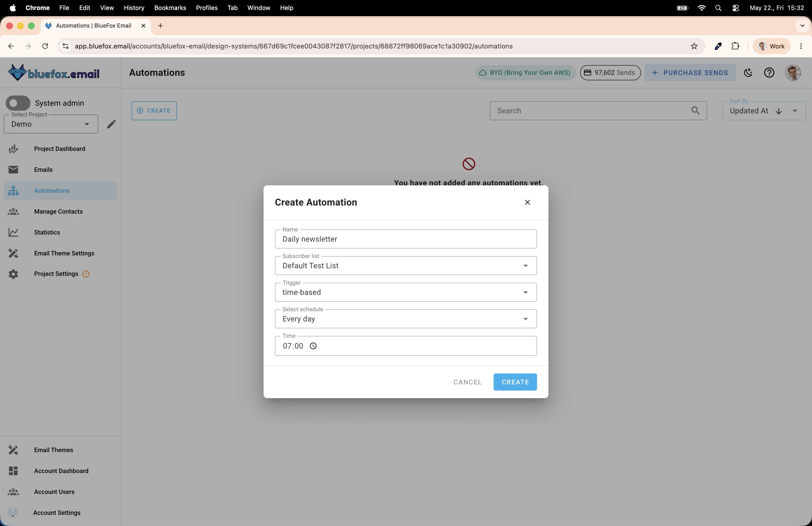
Task: Click the address bar URL
Action: click(x=293, y=46)
